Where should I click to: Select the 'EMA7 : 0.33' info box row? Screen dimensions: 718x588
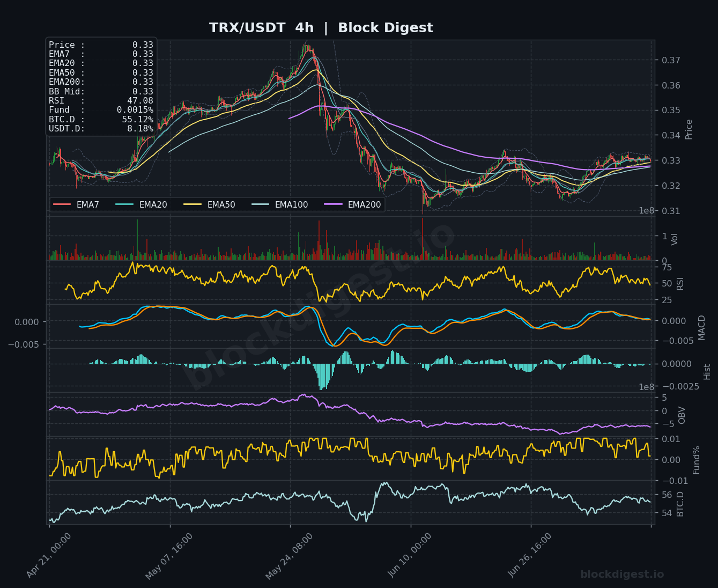pyautogui.click(x=101, y=54)
